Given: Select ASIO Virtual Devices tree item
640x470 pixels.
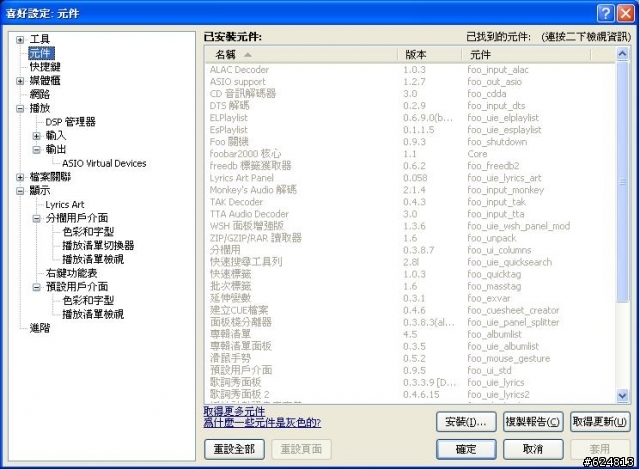Looking at the screenshot, I should (104, 164).
